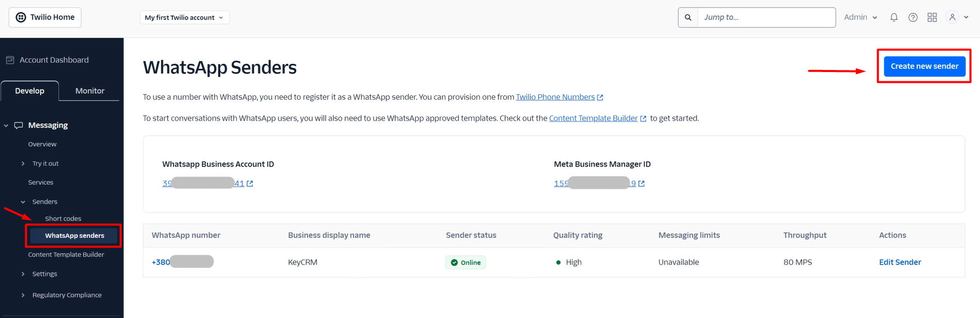Expand the Try it out section
Viewport: 980px width, 318px height.
[x=23, y=164]
